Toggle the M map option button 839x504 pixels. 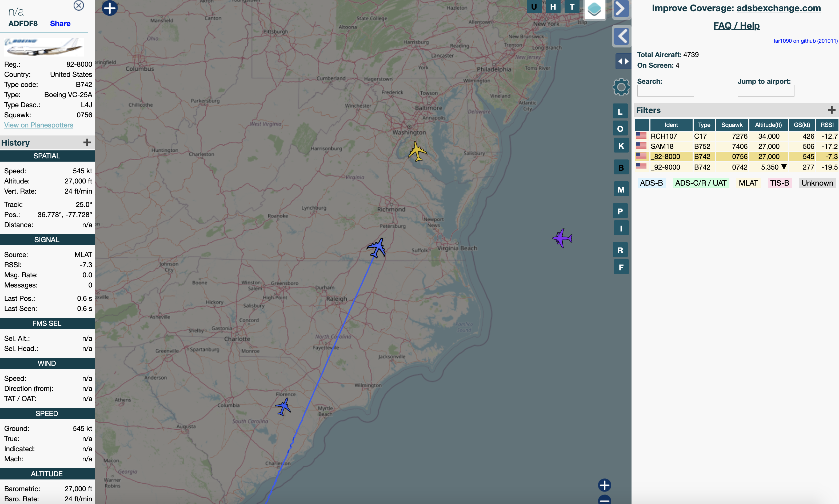tap(621, 189)
